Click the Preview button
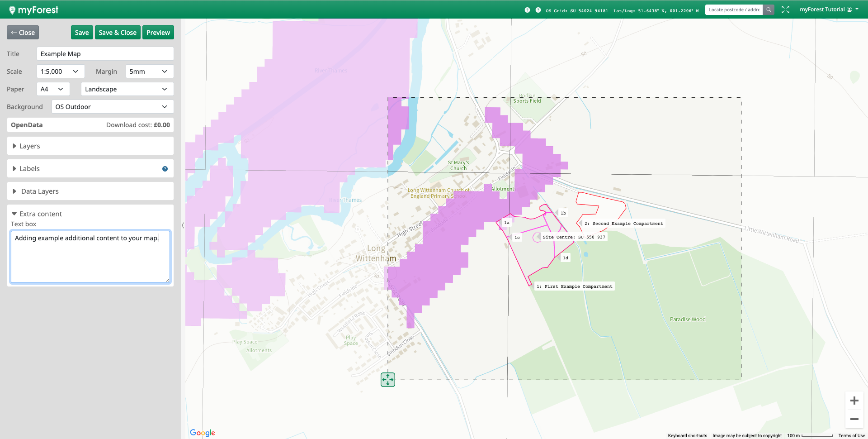The height and width of the screenshot is (439, 868). click(158, 33)
